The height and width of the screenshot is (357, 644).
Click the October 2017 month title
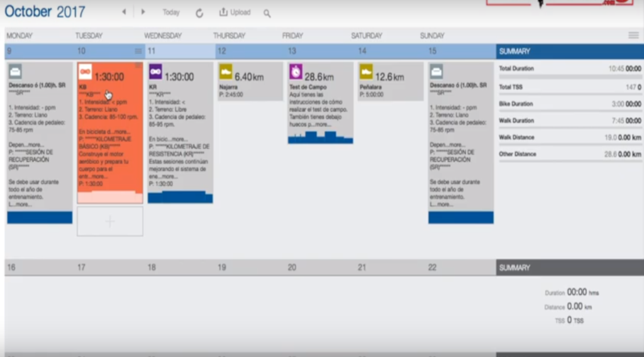45,11
